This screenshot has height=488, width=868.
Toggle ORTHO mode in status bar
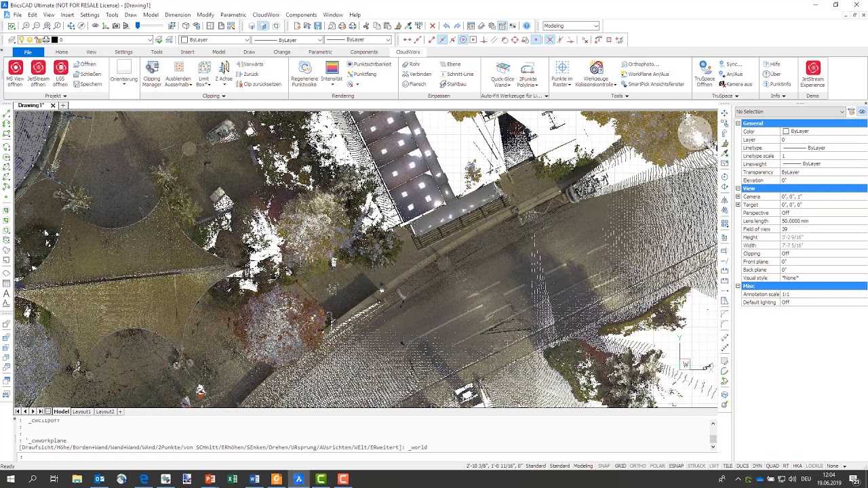(x=637, y=466)
